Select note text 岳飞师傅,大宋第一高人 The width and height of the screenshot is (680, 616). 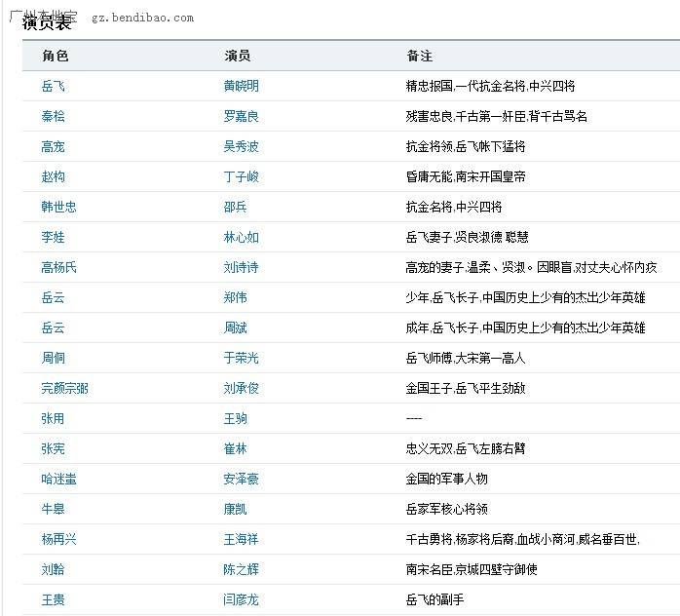click(466, 358)
